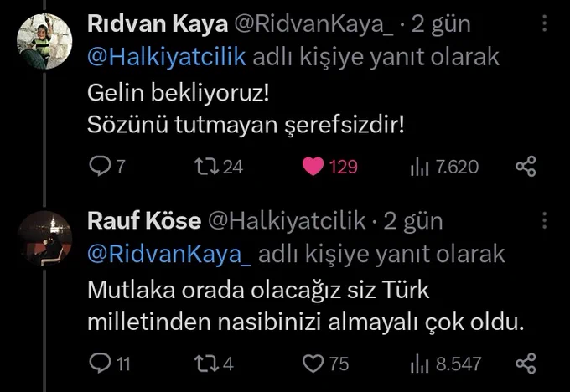View analytics showing 7.620 views
Screen dimensions: 570x392
click(x=419, y=167)
